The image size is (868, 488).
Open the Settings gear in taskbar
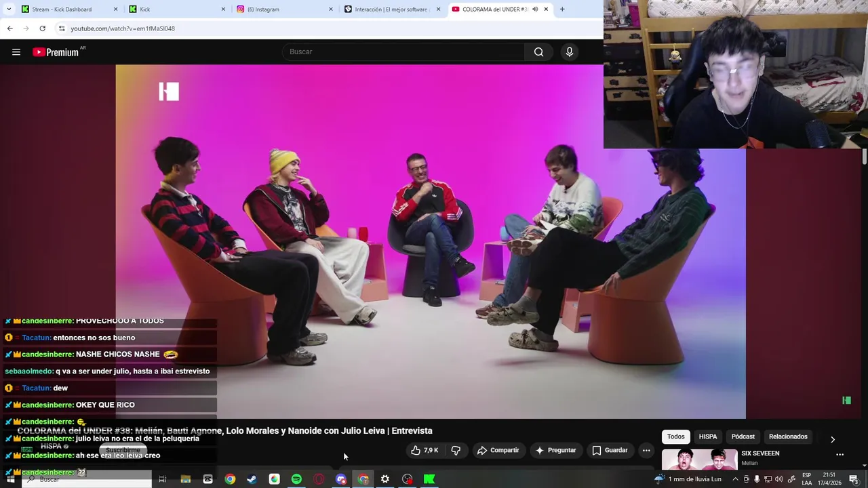tap(385, 479)
